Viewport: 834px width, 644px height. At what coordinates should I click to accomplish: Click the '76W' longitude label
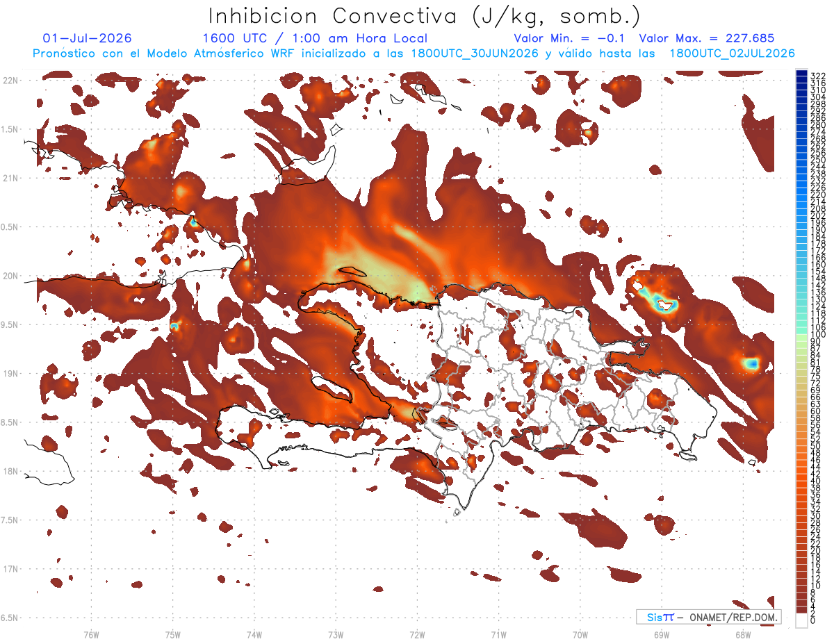[91, 634]
